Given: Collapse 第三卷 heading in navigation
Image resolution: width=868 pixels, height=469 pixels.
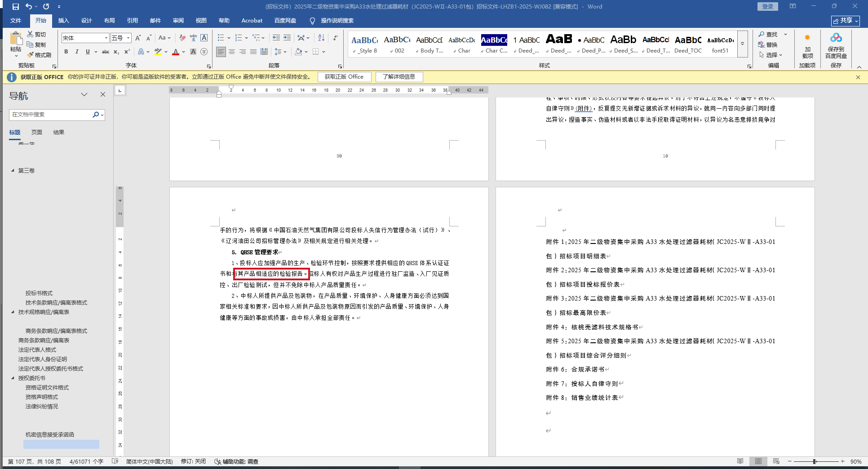Looking at the screenshot, I should tap(13, 171).
